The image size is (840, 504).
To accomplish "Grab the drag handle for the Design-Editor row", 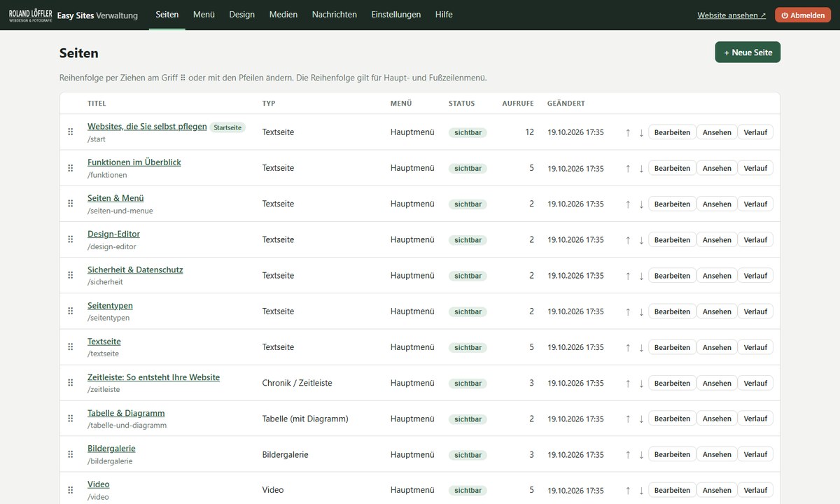I will 70,239.
